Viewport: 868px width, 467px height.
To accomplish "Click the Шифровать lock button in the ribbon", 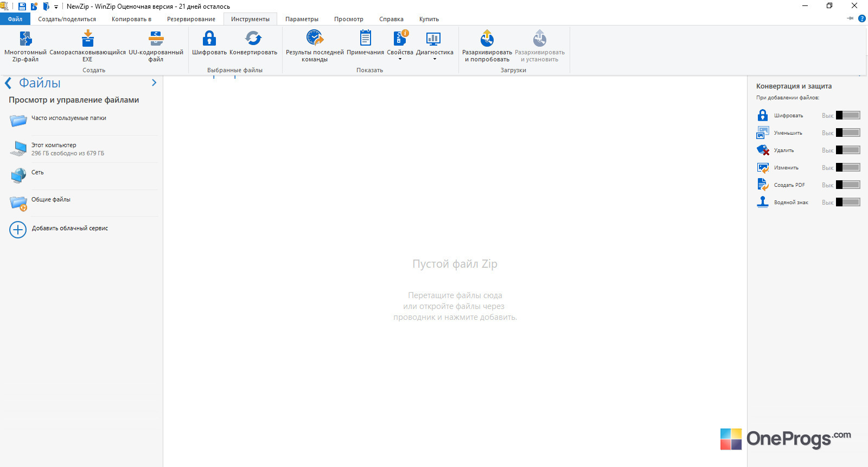I will [209, 43].
